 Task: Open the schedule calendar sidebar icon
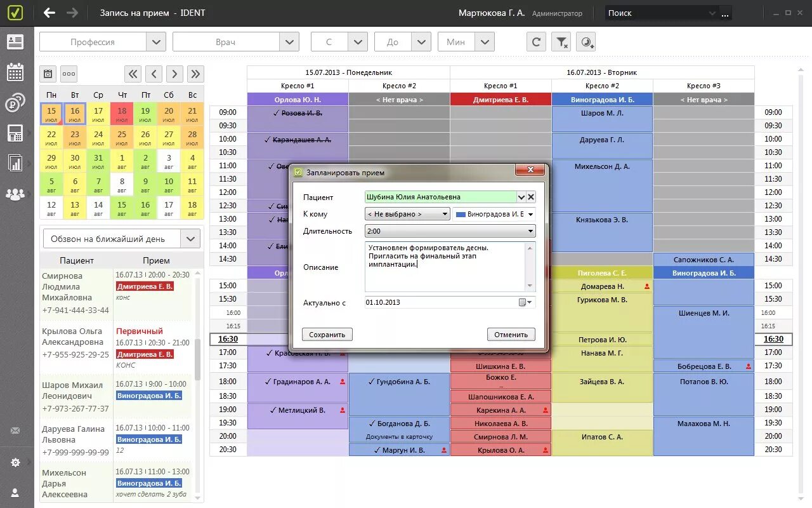coord(15,72)
